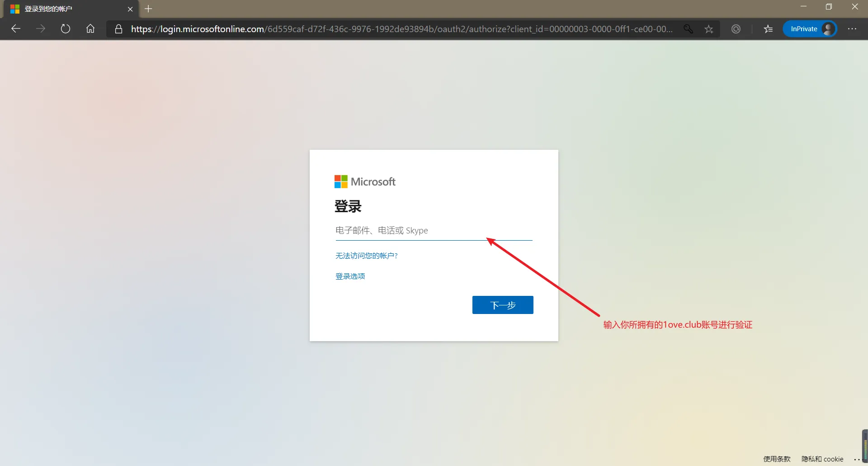Reload the login page
Image resolution: width=868 pixels, height=466 pixels.
(66, 29)
